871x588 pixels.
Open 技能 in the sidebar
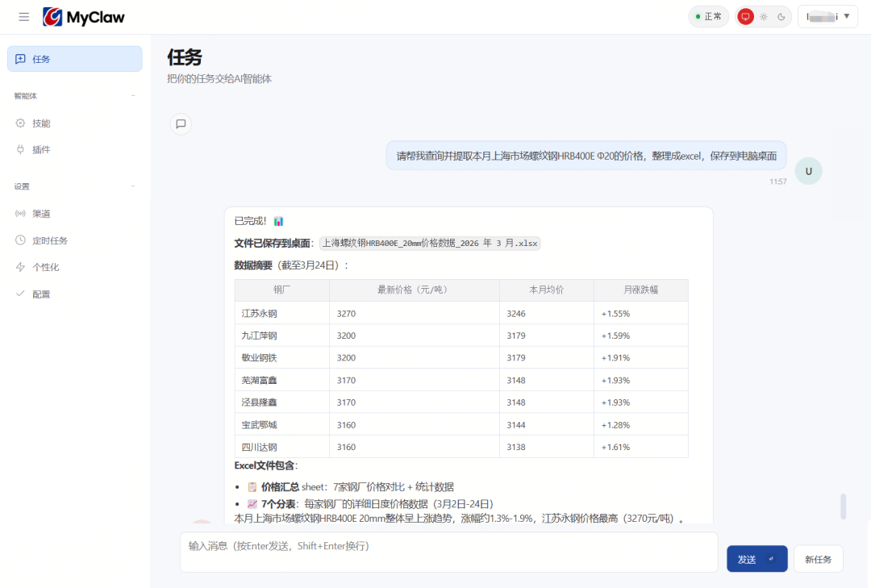click(74, 123)
